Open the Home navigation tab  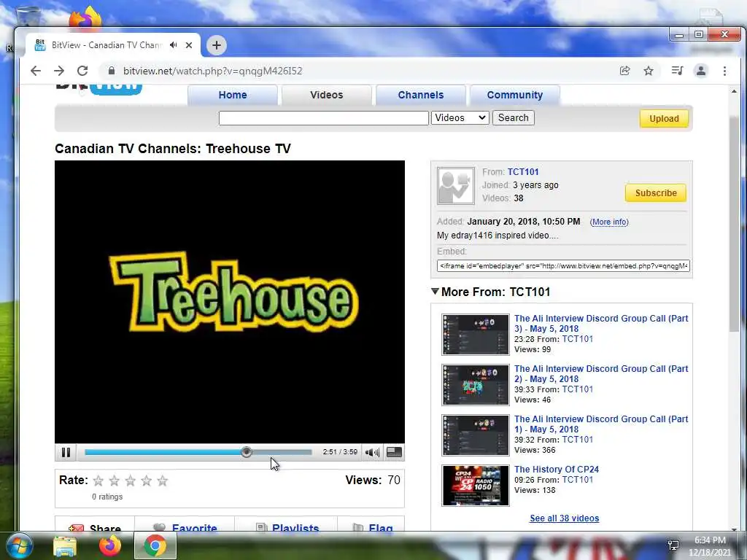(x=233, y=95)
